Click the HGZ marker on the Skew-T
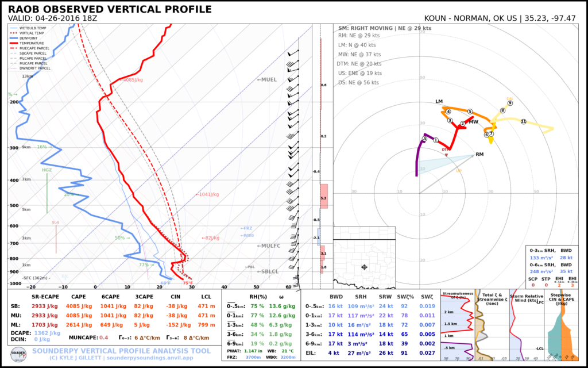The image size is (588, 368). coord(48,171)
